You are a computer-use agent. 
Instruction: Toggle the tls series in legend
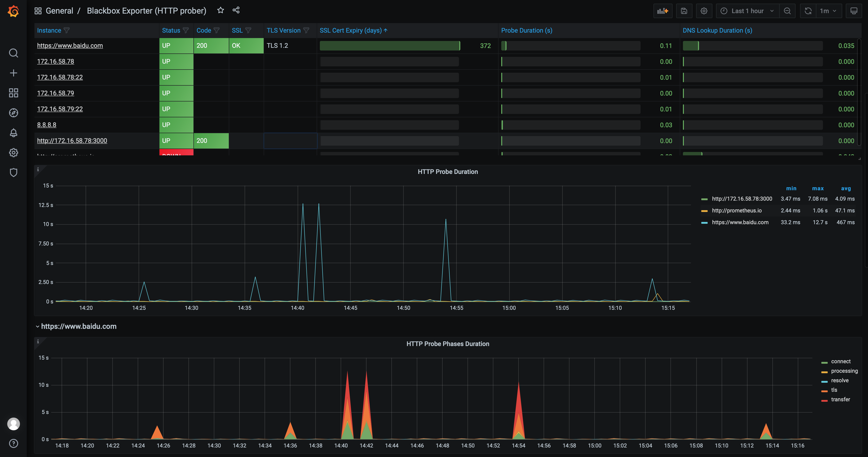click(834, 390)
